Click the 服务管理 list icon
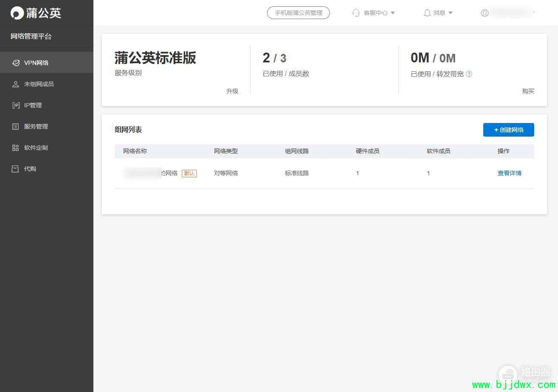This screenshot has width=558, height=392. pos(16,126)
